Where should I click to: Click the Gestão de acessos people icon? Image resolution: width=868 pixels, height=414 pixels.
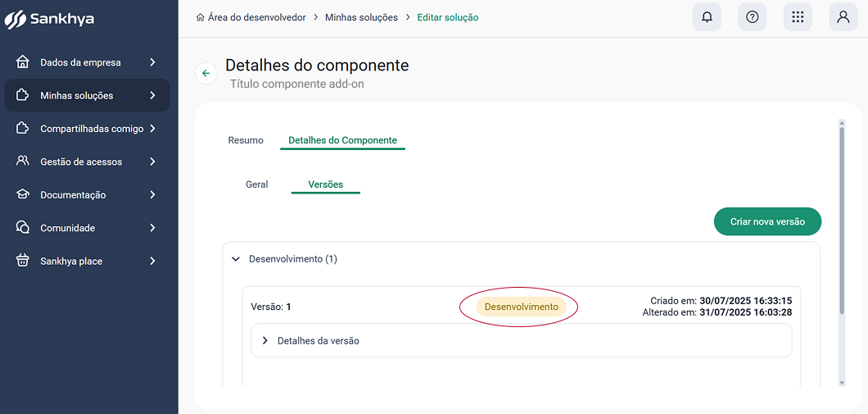[x=22, y=162]
